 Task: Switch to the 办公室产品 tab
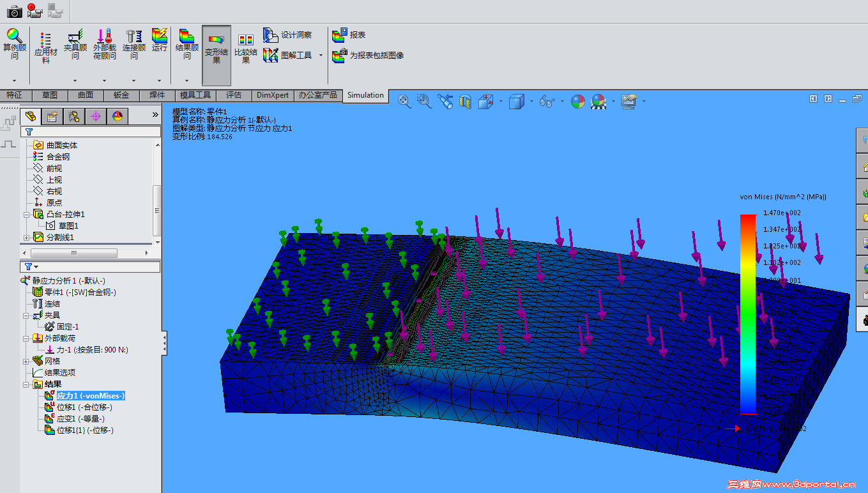(x=318, y=95)
